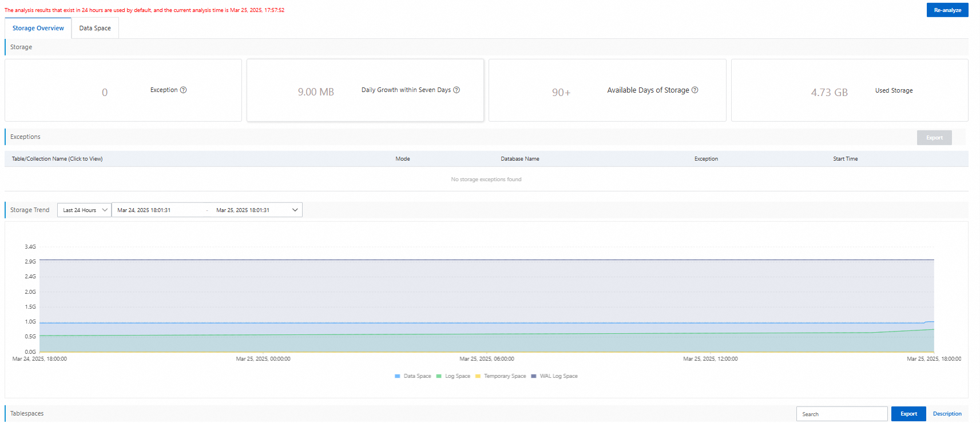Switch to the Data Space tab
The image size is (980, 423).
tap(95, 28)
